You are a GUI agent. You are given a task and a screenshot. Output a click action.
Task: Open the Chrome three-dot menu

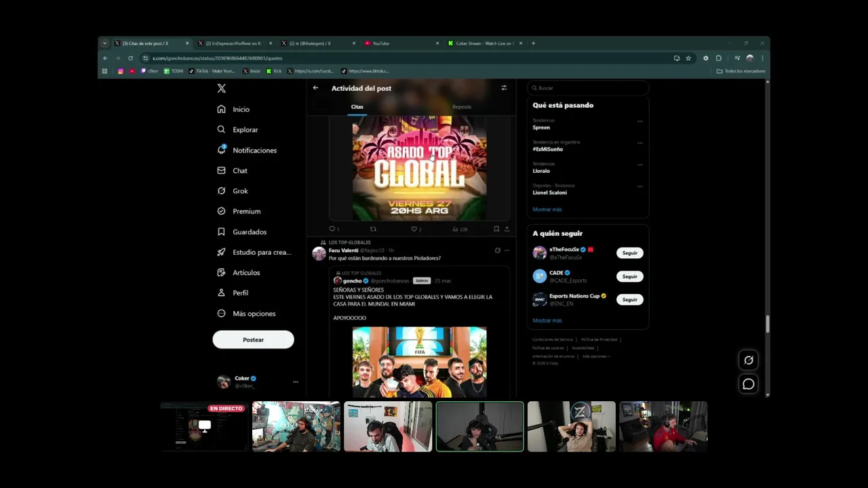point(762,58)
